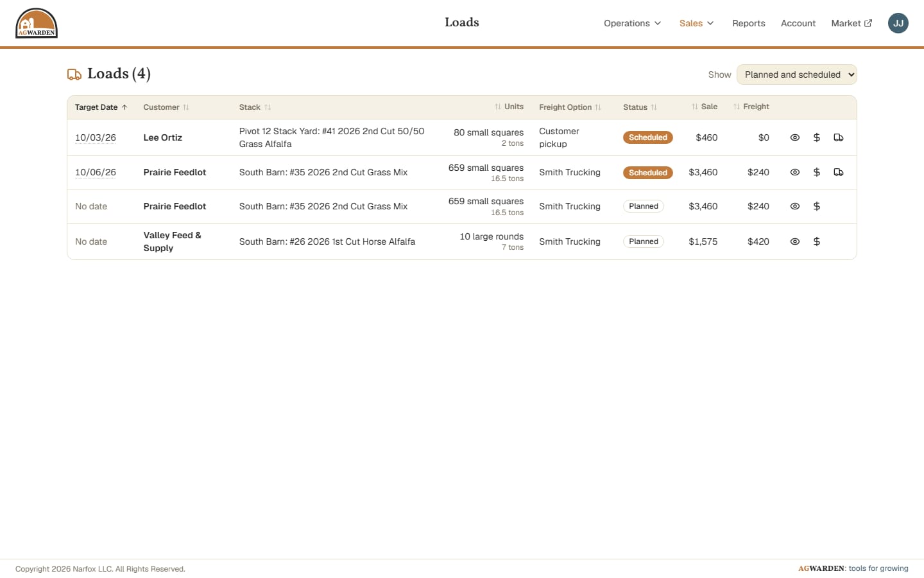Sort by Status column
Viewport: 924px width, 578px height.
click(x=640, y=107)
